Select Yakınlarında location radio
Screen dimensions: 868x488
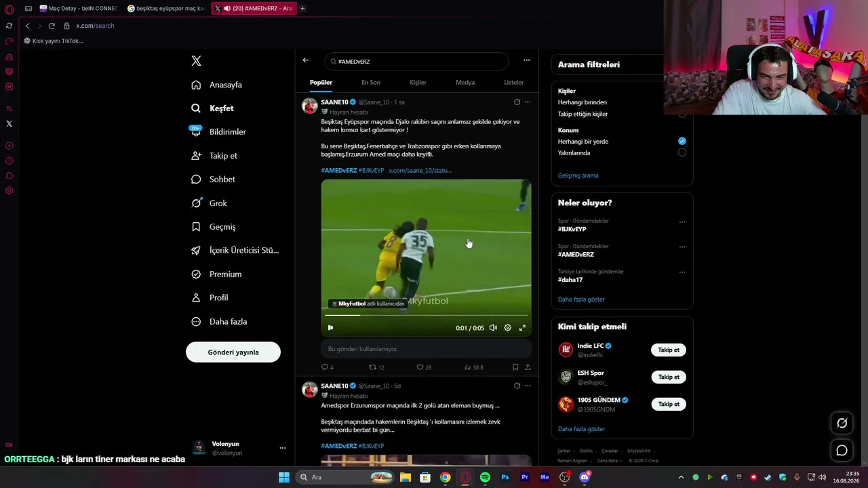pos(682,152)
